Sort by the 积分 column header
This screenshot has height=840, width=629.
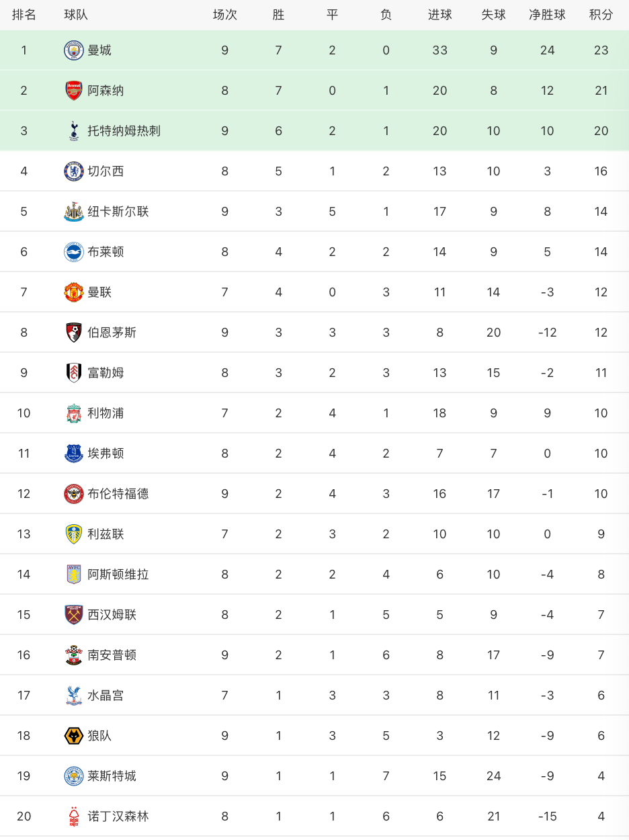point(601,15)
